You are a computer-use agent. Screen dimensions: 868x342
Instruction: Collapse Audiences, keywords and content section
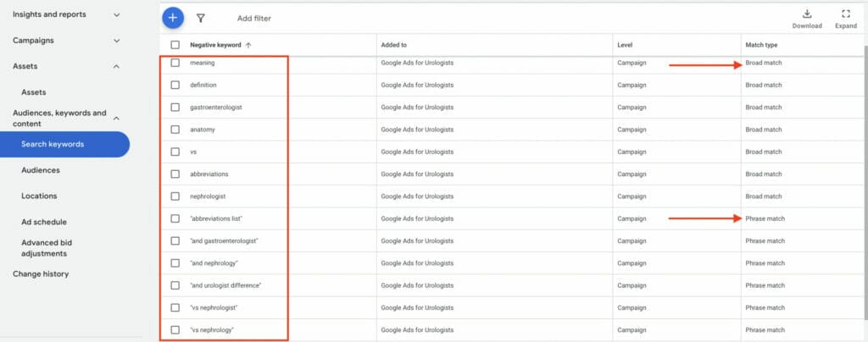pyautogui.click(x=117, y=119)
